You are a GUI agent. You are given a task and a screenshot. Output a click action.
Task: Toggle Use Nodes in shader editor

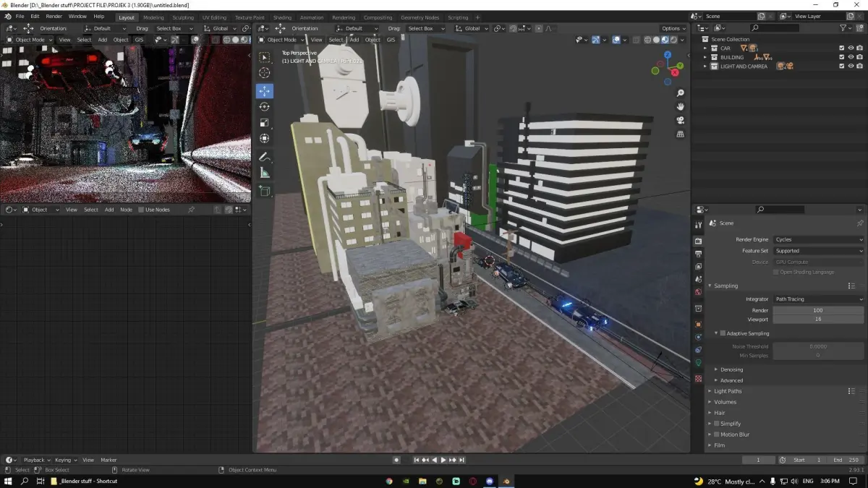click(142, 210)
